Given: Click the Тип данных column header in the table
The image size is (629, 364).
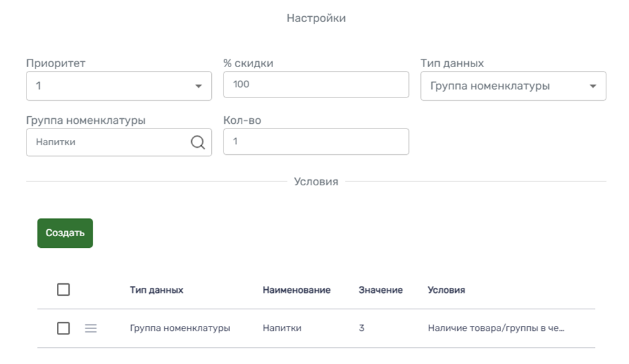Looking at the screenshot, I should (156, 290).
